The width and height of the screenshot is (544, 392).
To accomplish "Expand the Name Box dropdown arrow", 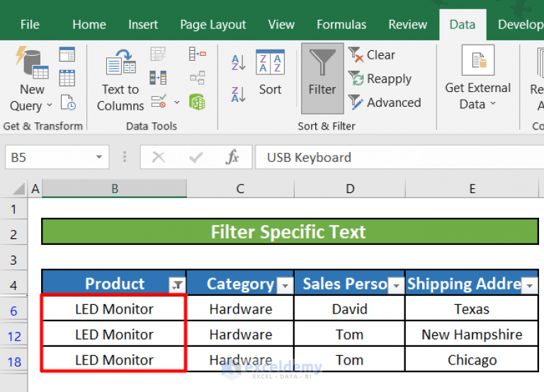I will tap(99, 157).
